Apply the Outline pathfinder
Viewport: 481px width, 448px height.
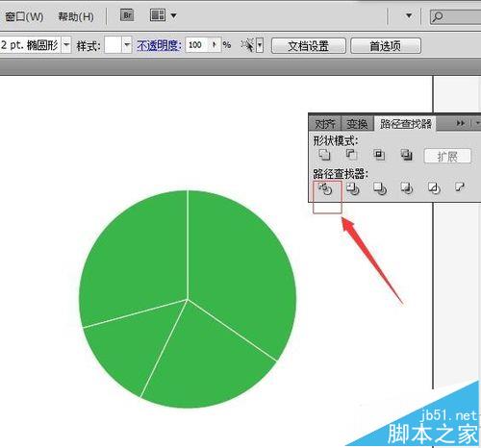[434, 188]
